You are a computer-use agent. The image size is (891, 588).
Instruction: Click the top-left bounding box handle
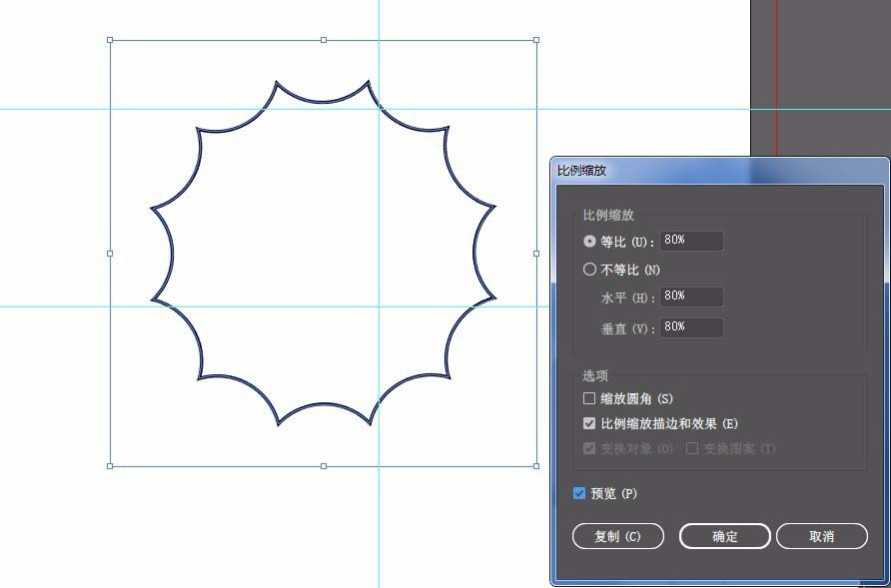[110, 40]
